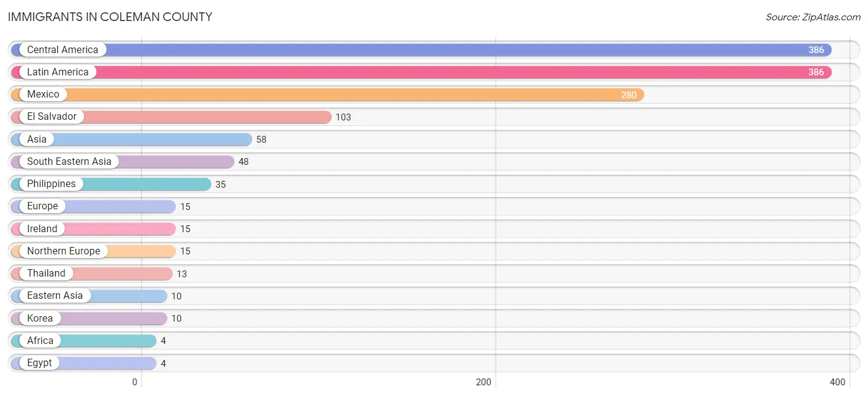The image size is (868, 397).
Task: Select the El Salvador label
Action: pyautogui.click(x=52, y=116)
